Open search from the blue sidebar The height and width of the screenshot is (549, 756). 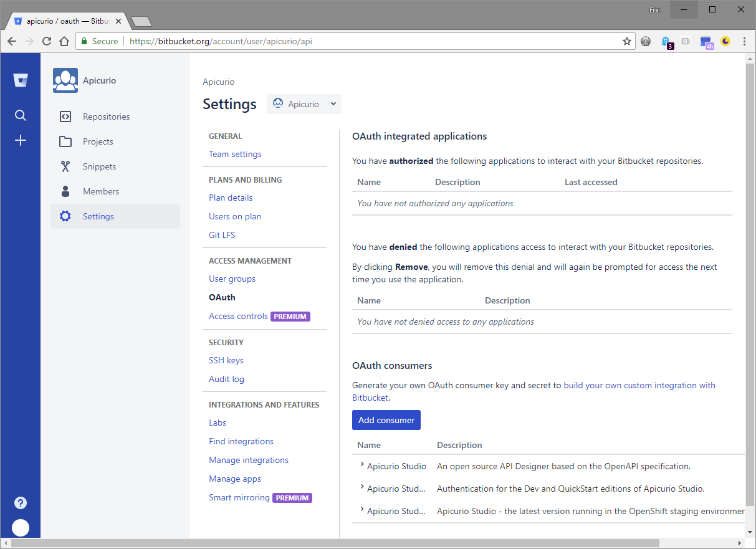point(21,115)
